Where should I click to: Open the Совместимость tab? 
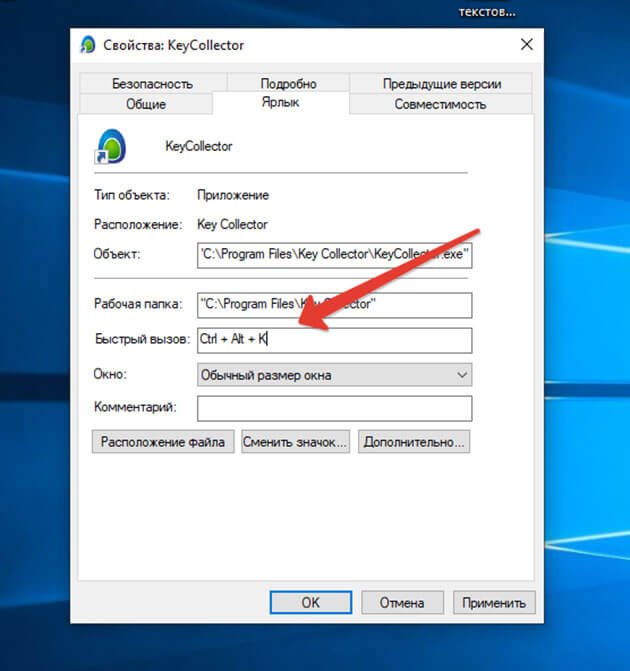(440, 104)
